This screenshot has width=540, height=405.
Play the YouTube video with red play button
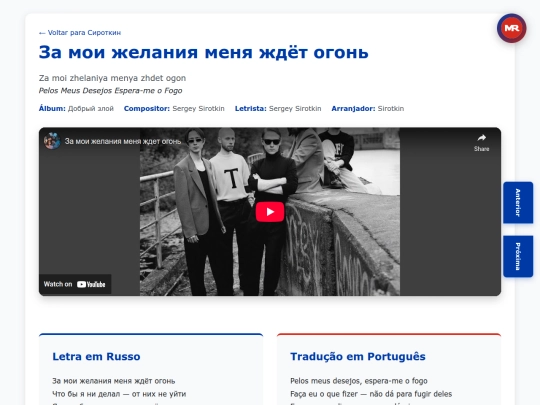coord(270,212)
